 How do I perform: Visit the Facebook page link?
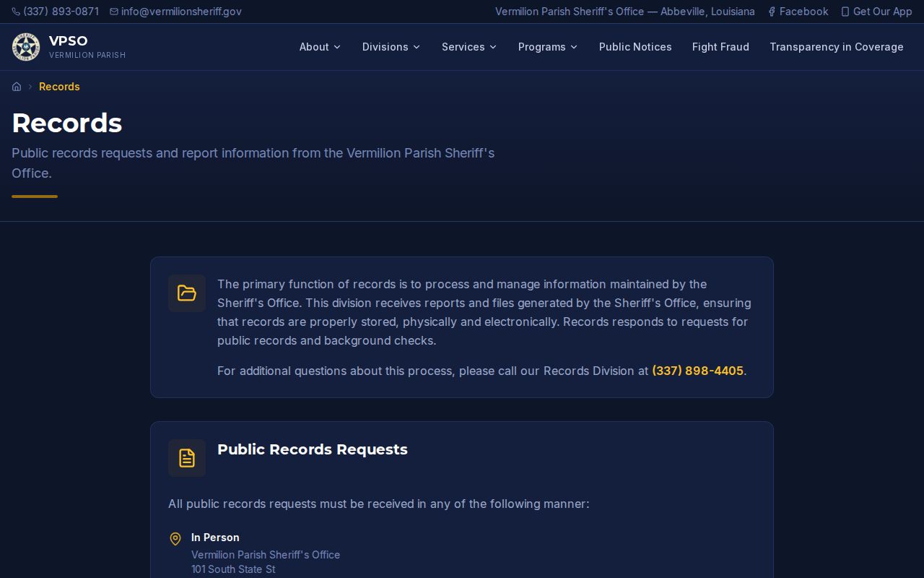(x=798, y=12)
